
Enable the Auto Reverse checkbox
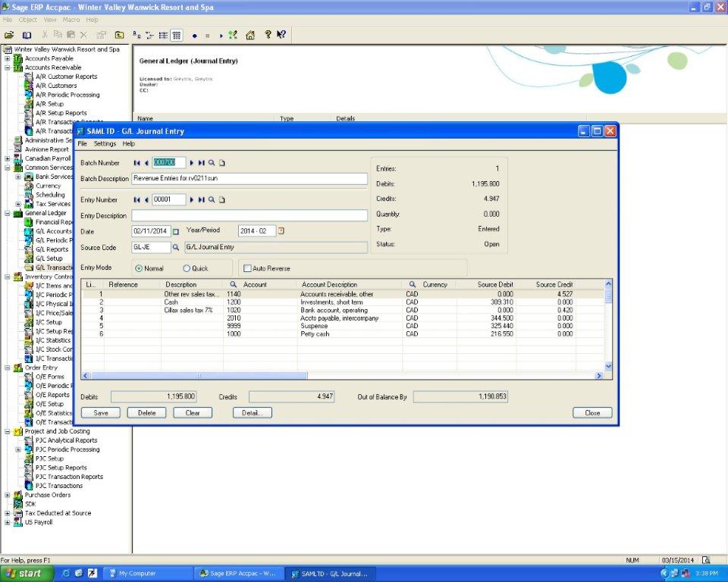coord(247,268)
